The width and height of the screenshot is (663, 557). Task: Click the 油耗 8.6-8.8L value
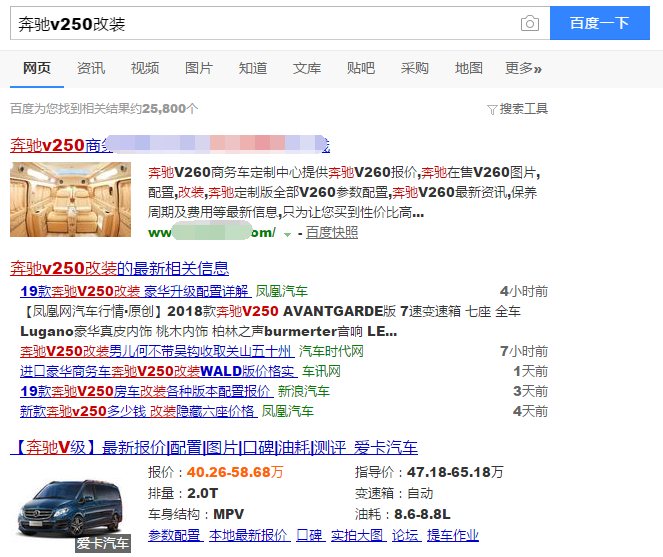(422, 514)
